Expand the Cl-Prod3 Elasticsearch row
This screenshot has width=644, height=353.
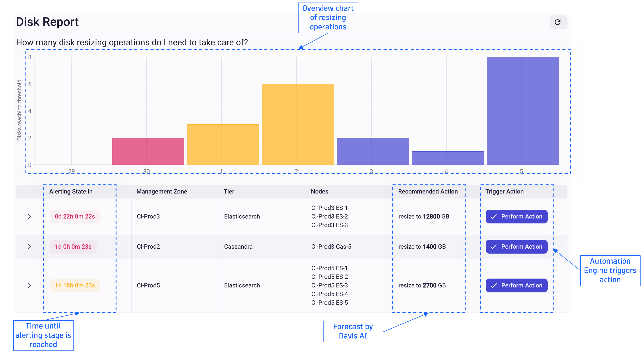point(29,217)
